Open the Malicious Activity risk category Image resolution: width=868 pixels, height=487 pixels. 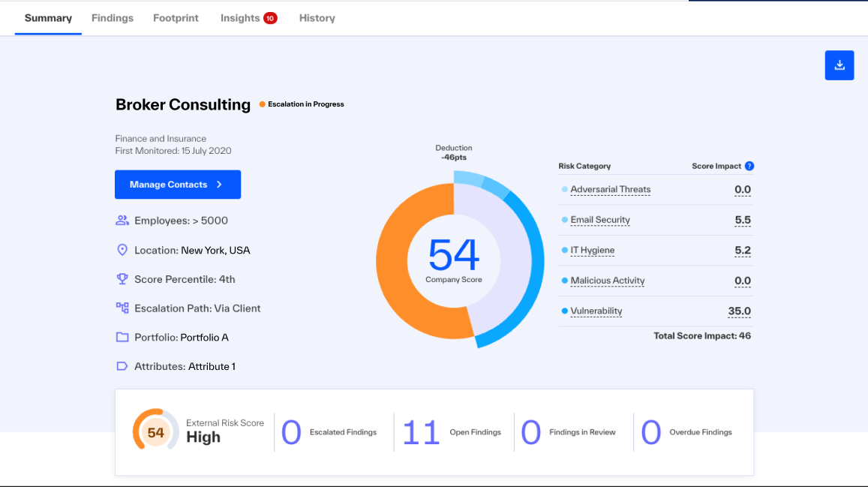607,281
